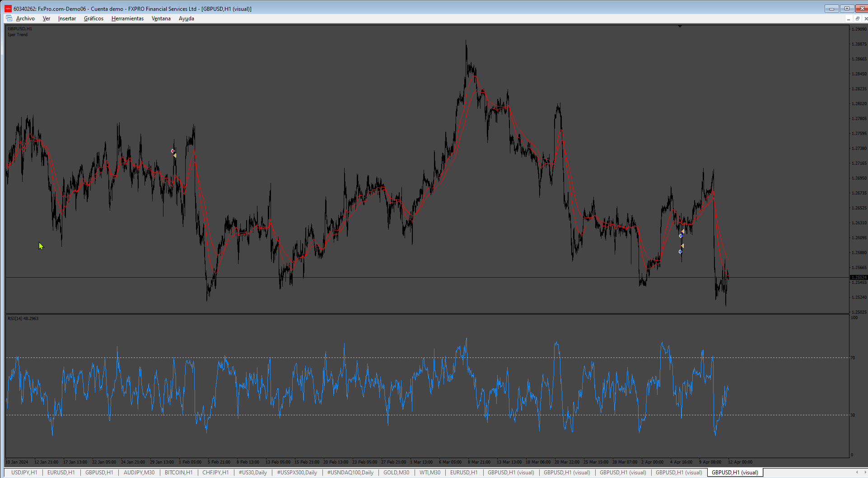868x478 pixels.
Task: Open the Herramientas menu
Action: pyautogui.click(x=127, y=19)
